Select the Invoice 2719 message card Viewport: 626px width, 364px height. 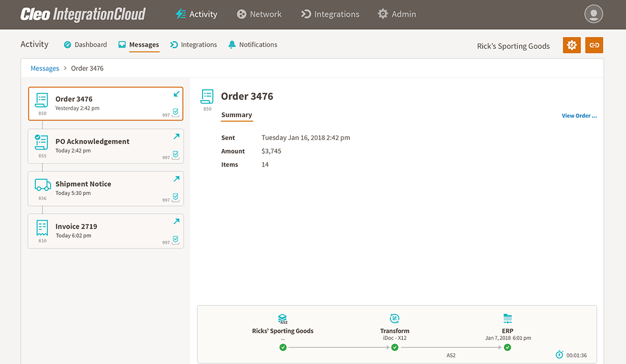coord(106,231)
